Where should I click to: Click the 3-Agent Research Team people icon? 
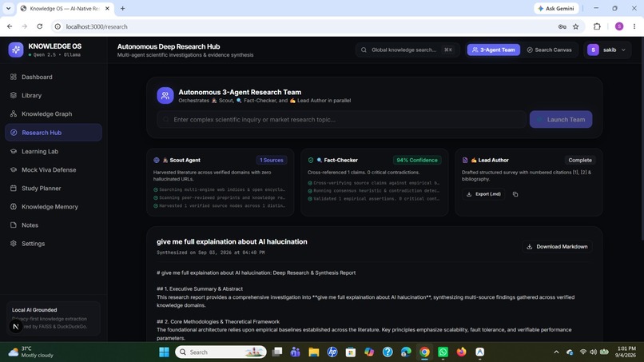pos(165,96)
